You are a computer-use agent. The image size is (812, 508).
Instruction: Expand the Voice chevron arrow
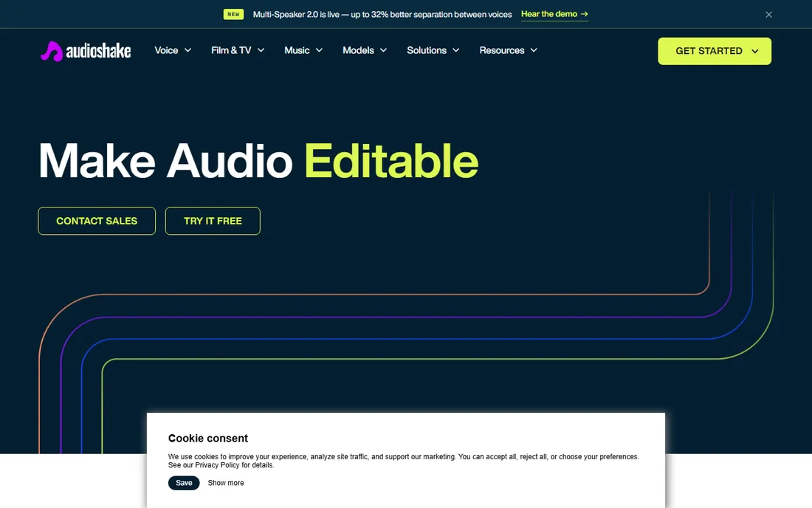coord(188,50)
